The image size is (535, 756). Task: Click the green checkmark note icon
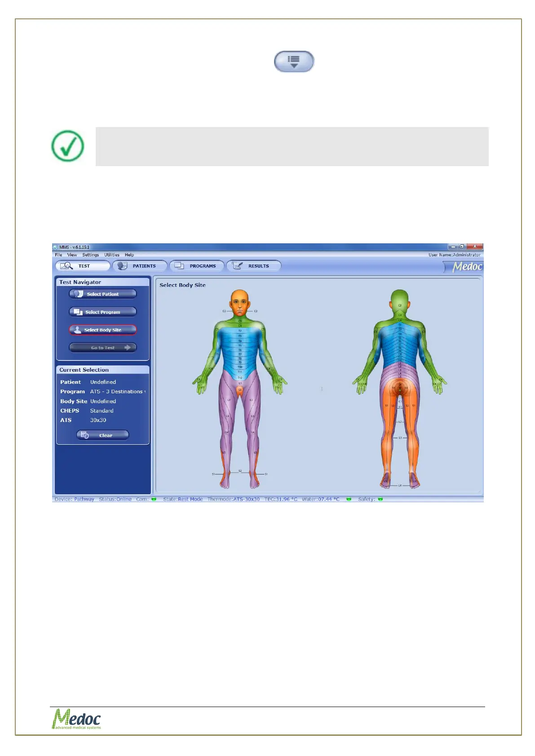point(68,146)
